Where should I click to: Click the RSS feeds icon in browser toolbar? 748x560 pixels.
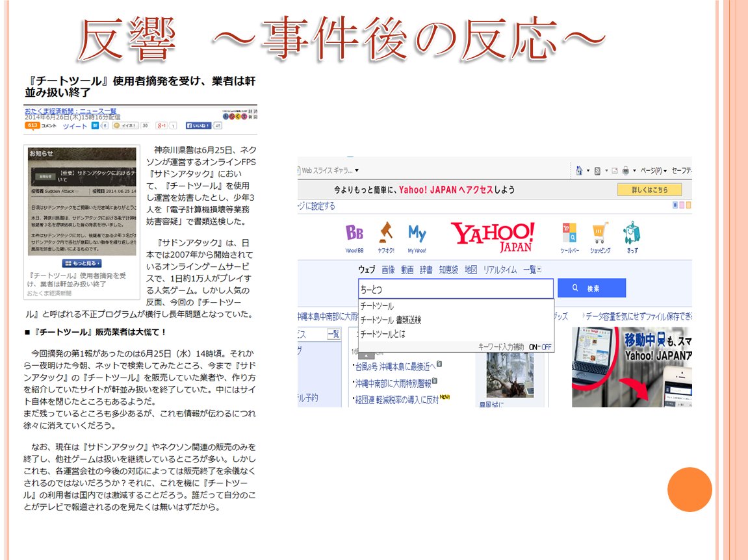597,171
